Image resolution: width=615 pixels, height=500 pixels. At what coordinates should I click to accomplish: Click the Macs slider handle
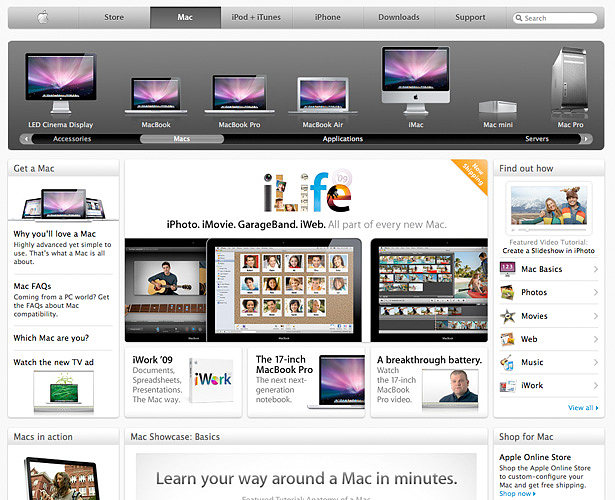tap(182, 139)
